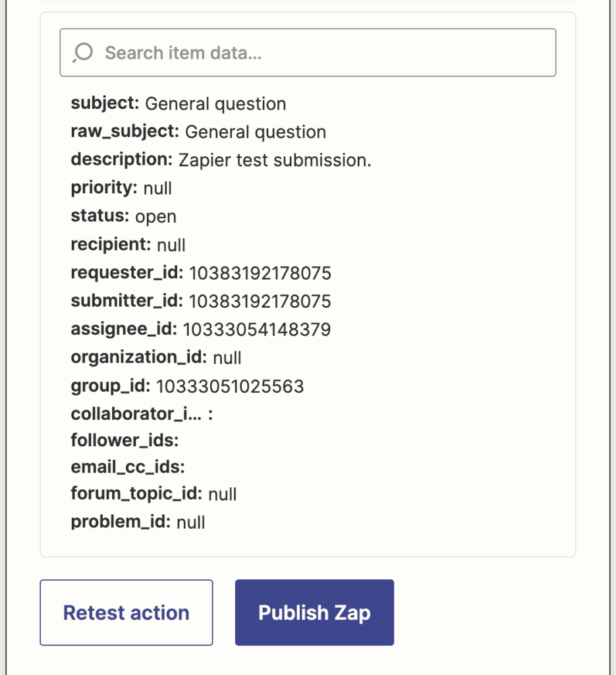
Task: Select the status open row
Action: [x=123, y=216]
